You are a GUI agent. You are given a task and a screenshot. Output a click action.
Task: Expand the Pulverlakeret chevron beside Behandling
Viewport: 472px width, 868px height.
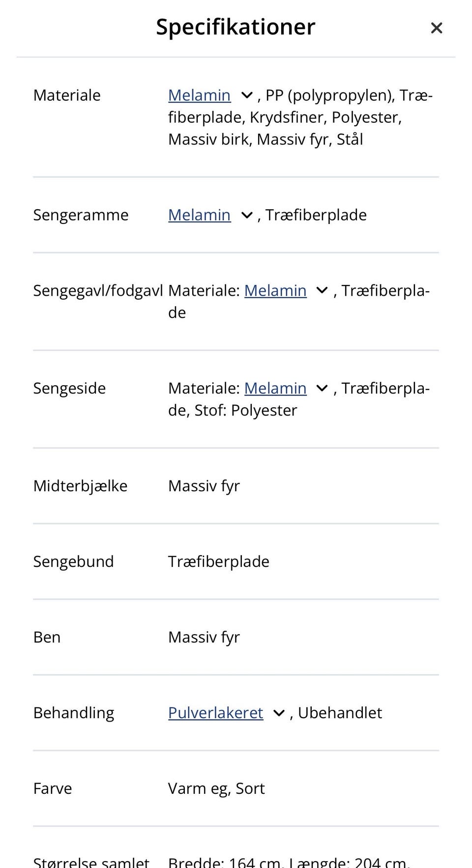pos(278,713)
